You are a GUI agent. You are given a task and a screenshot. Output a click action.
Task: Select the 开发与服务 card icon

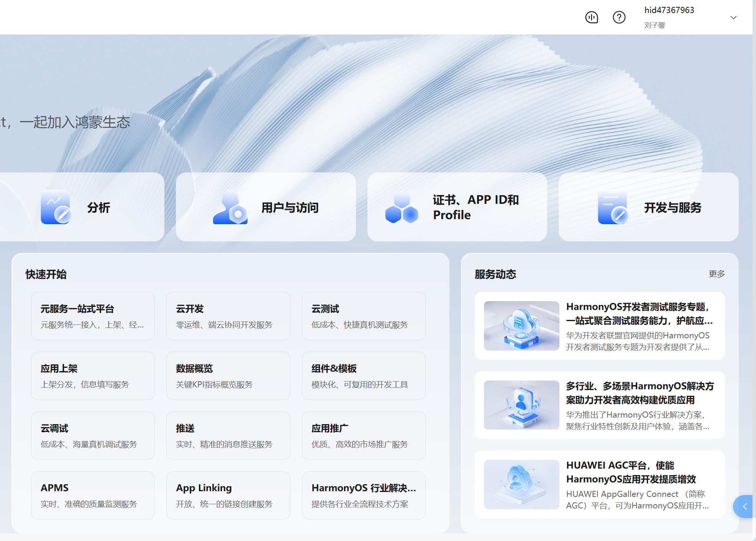coord(613,207)
